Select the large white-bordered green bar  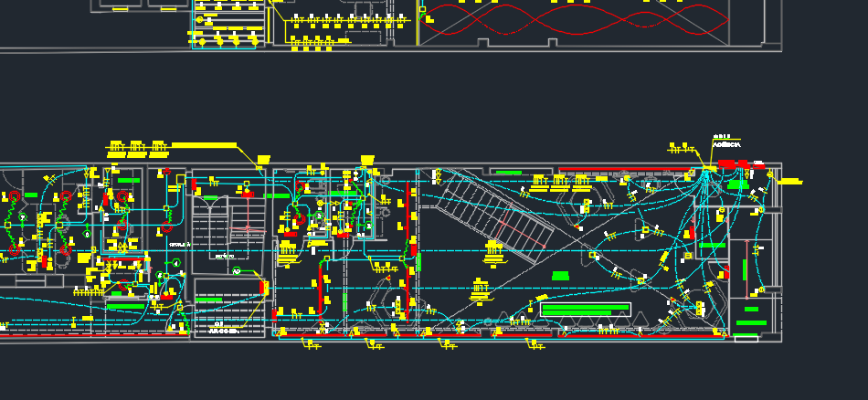pos(585,310)
